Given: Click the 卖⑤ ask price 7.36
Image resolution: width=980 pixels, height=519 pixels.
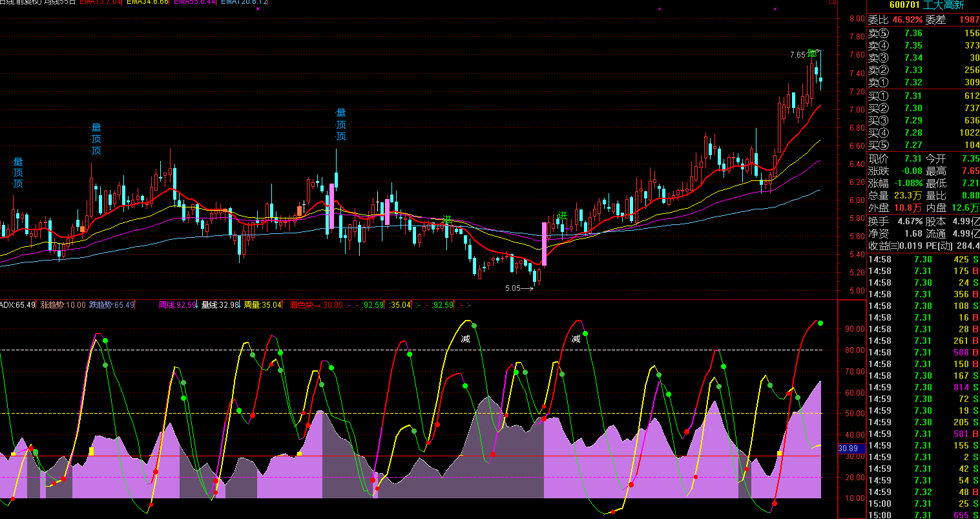Looking at the screenshot, I should click(913, 34).
